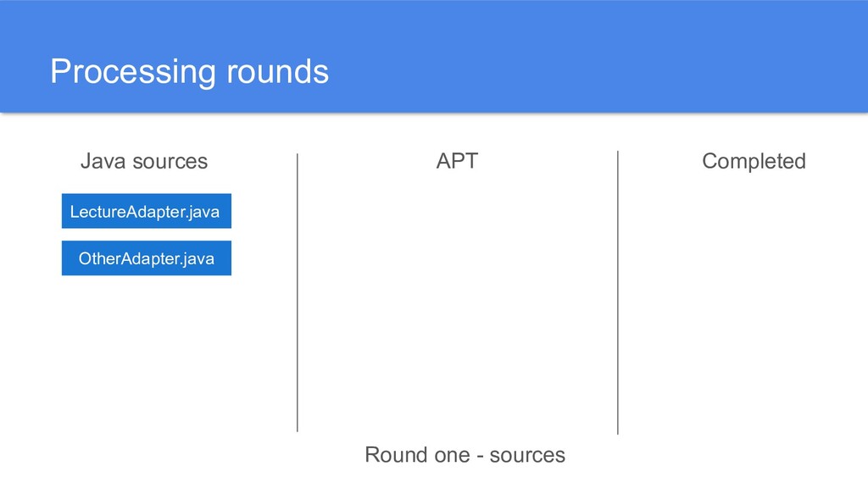Click the empty area under the Completed heading
868x488 pixels.
tap(754, 297)
